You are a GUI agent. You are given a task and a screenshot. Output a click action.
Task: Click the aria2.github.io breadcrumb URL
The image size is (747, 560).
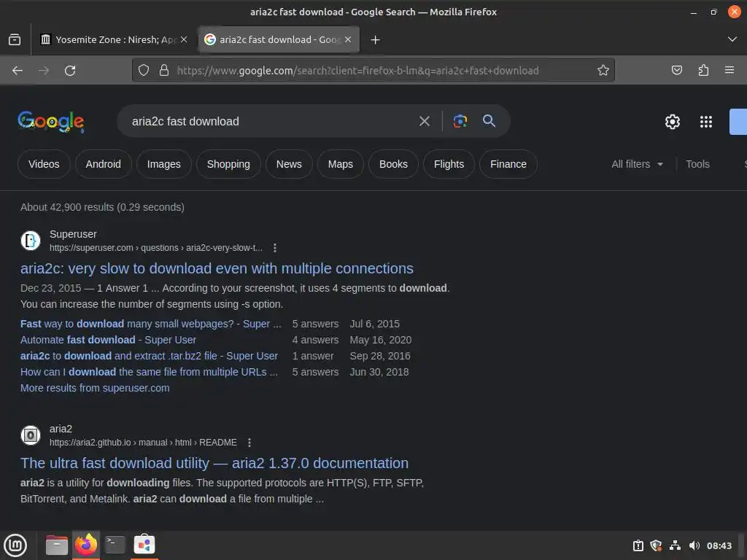click(x=144, y=443)
